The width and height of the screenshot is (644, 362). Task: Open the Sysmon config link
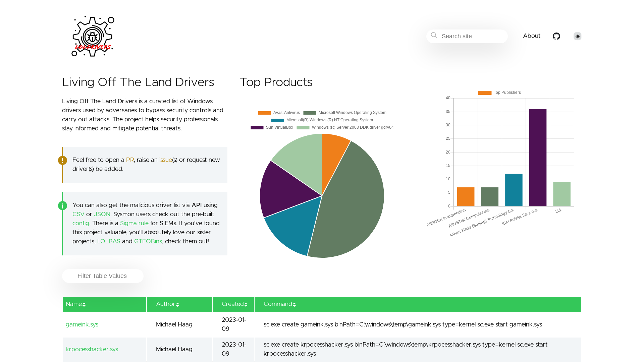point(81,223)
